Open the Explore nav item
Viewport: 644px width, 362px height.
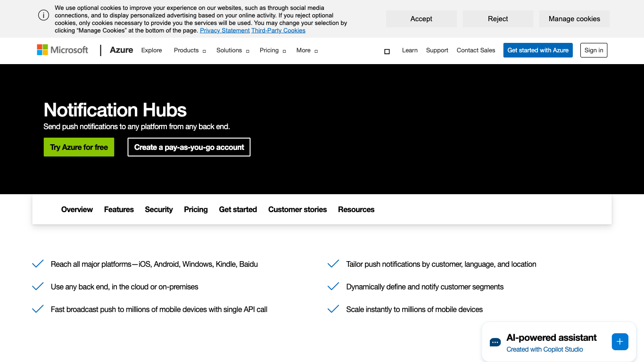click(x=152, y=50)
